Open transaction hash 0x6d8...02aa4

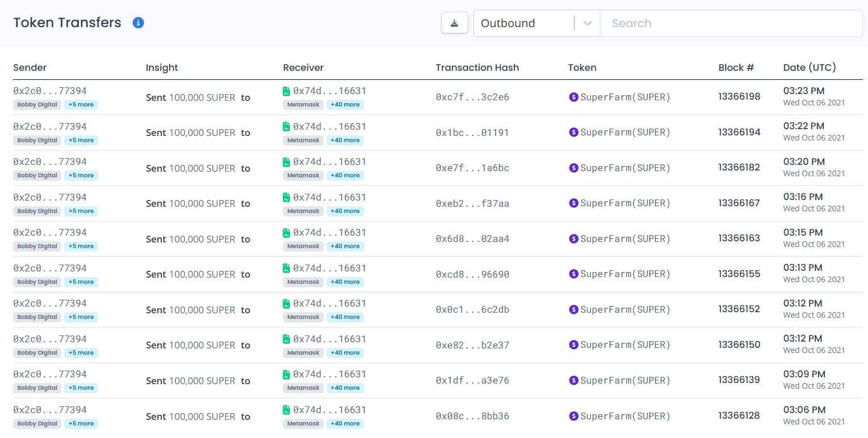coord(472,239)
